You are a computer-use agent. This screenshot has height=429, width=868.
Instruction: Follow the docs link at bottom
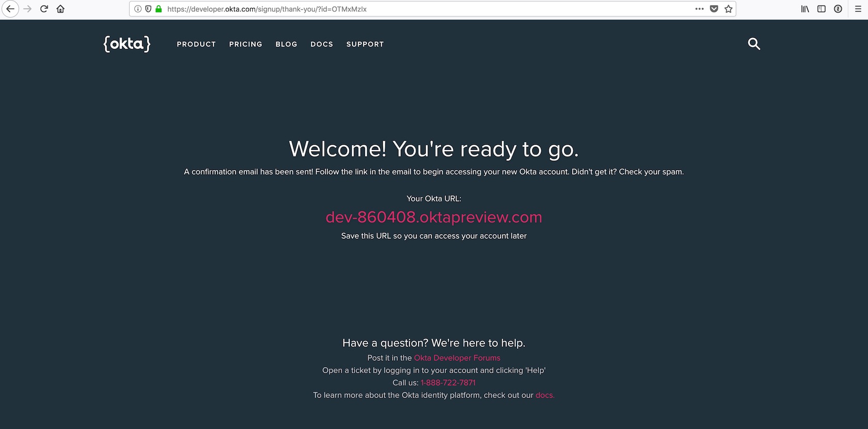tap(545, 395)
